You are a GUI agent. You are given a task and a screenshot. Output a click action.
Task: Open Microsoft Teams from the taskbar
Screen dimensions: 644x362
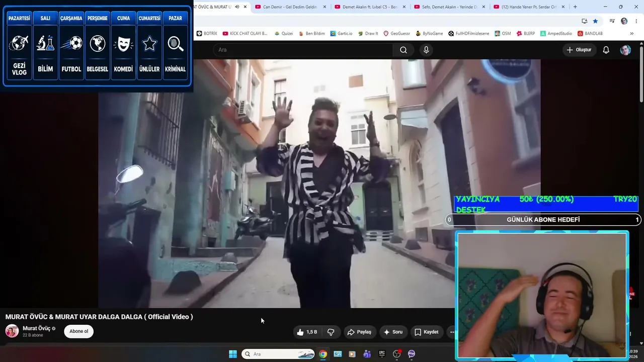[367, 354]
